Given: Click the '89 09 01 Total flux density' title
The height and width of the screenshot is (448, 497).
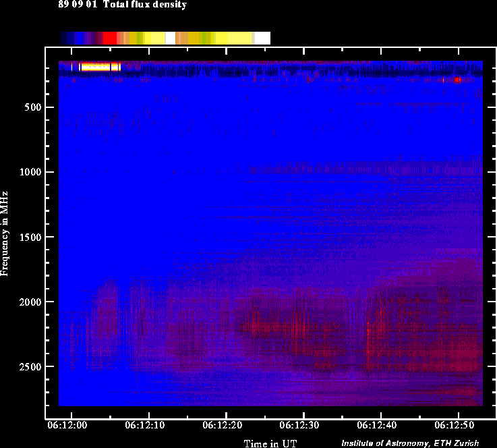Looking at the screenshot, I should [x=122, y=5].
